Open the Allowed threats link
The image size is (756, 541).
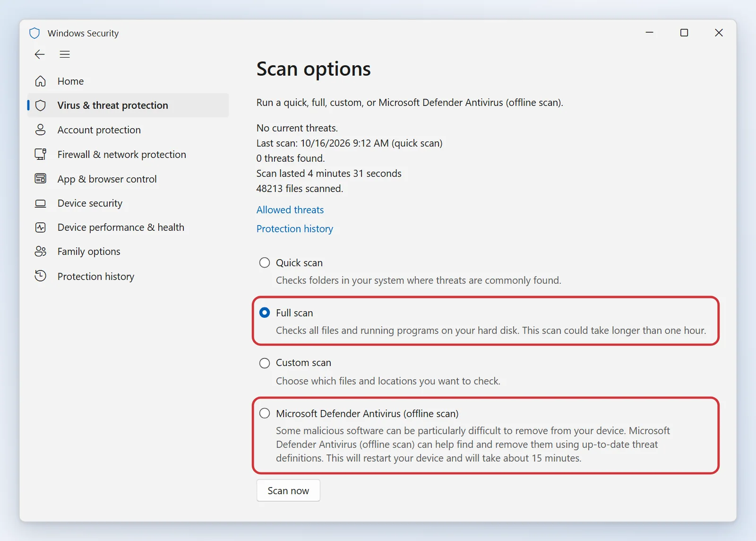(x=290, y=209)
